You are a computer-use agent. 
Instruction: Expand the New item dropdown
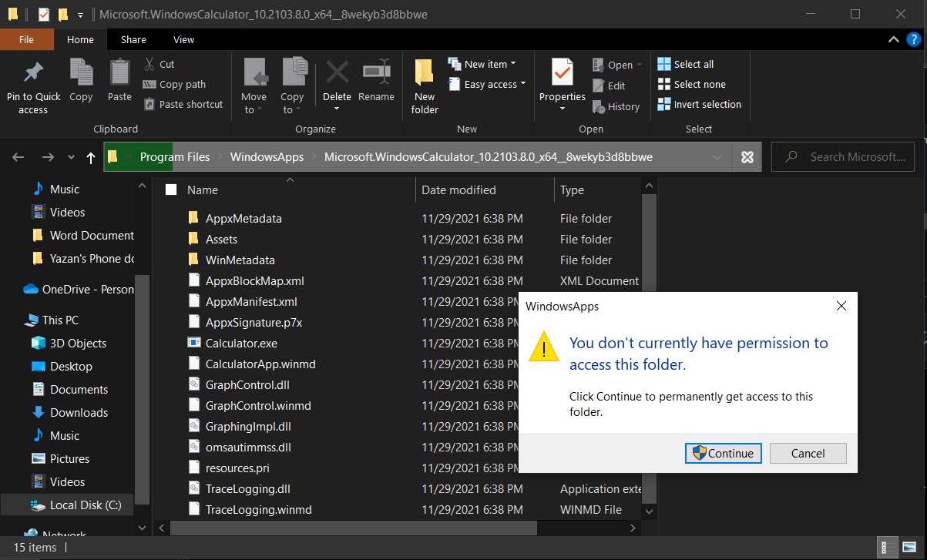click(x=512, y=63)
